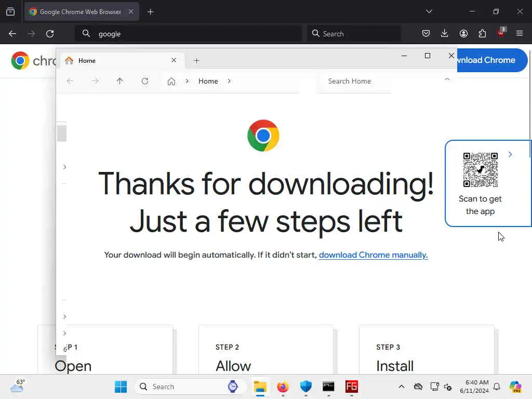Collapse the Scan to get the app card arrow
The image size is (532, 399).
click(x=510, y=154)
